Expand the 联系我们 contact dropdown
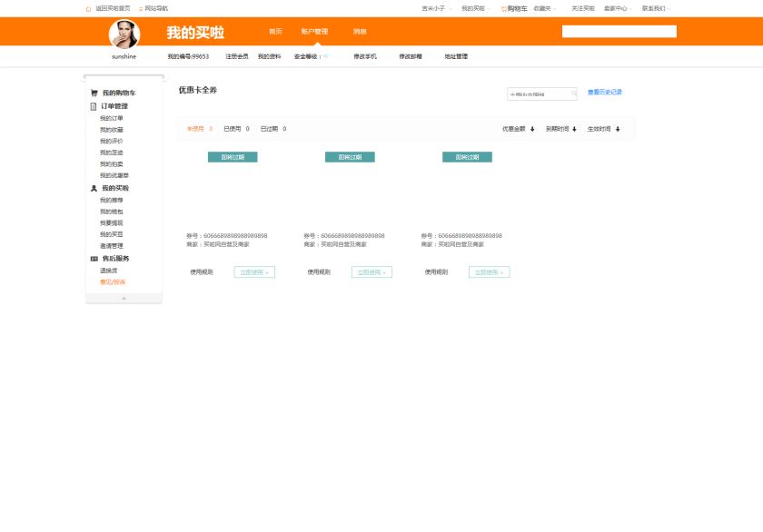The height and width of the screenshot is (532, 763). pos(656,9)
